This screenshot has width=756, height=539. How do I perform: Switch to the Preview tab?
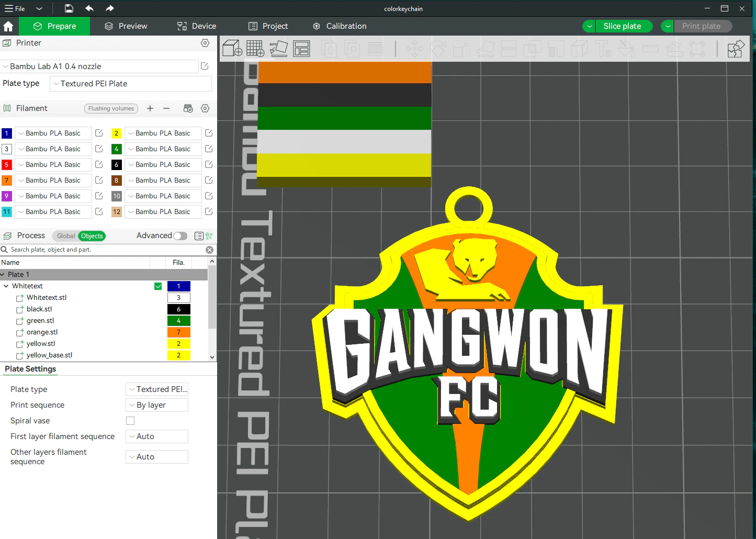pos(126,26)
